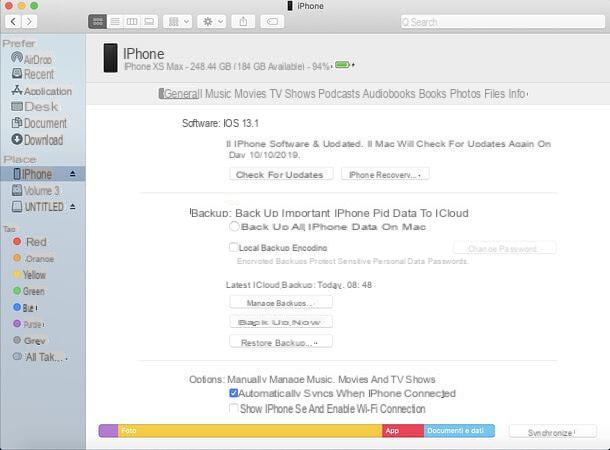
Task: Open AirDrop in the sidebar
Action: tap(32, 59)
